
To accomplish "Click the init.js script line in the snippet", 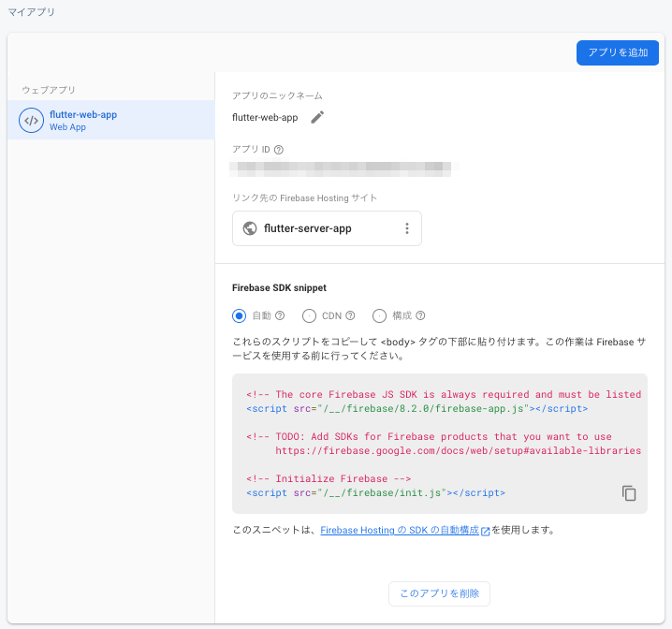I will pyautogui.click(x=376, y=492).
